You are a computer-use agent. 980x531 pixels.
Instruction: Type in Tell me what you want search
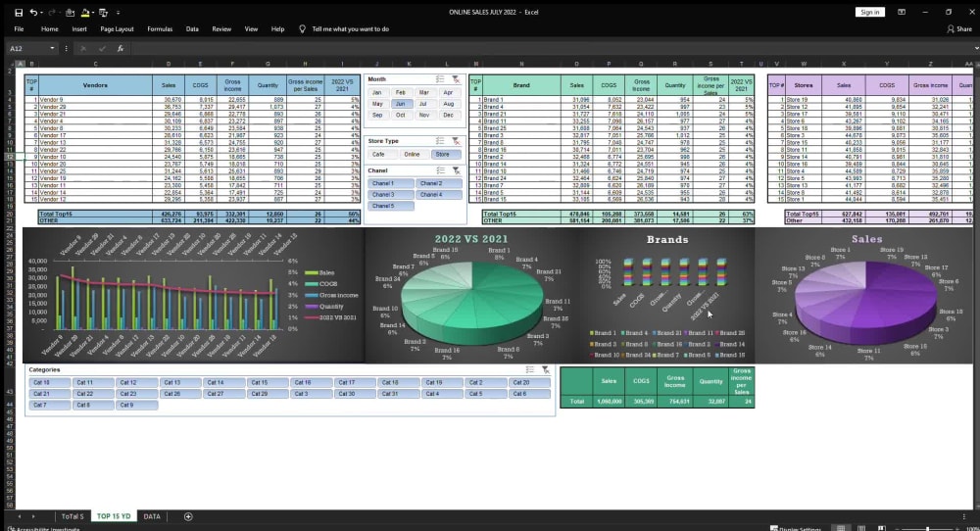point(351,28)
